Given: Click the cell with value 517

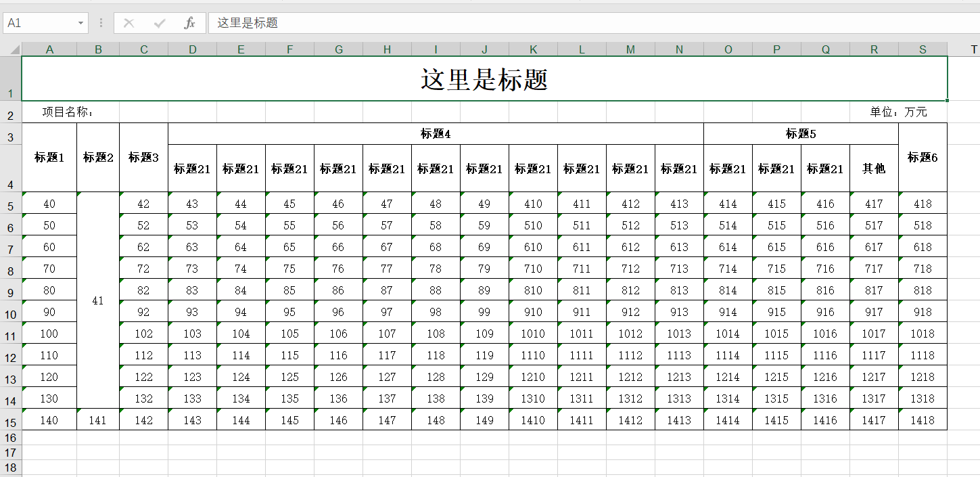Looking at the screenshot, I should pos(874,225).
